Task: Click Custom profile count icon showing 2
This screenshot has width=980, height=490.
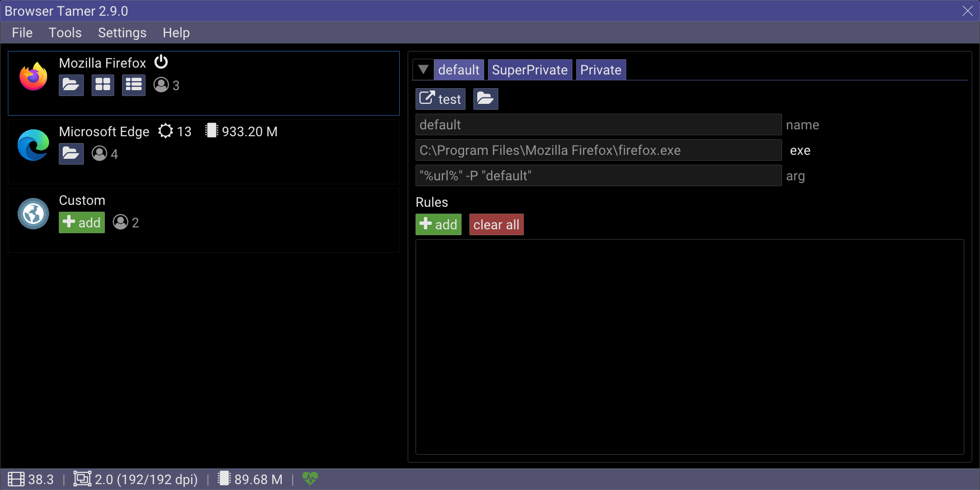Action: [121, 222]
